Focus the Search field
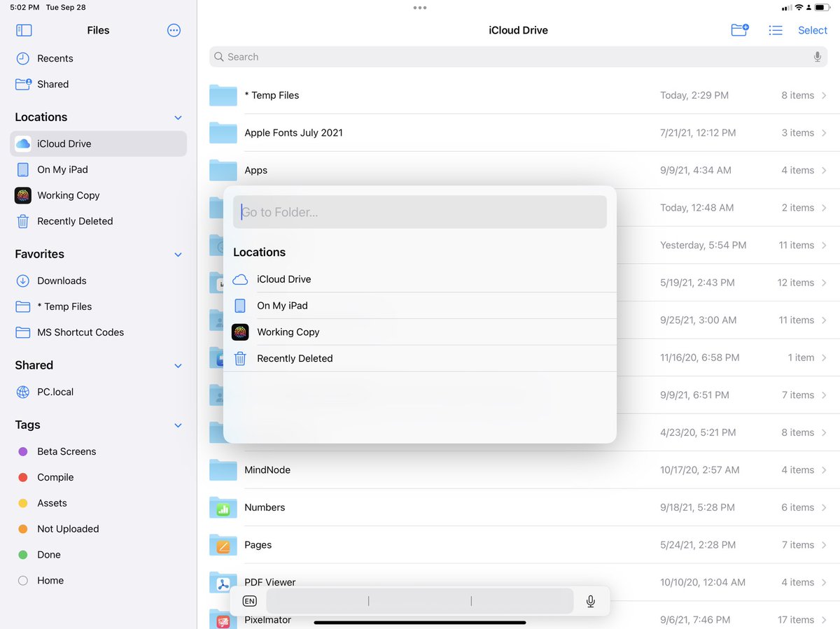Screen dimensions: 840x629 (518, 57)
